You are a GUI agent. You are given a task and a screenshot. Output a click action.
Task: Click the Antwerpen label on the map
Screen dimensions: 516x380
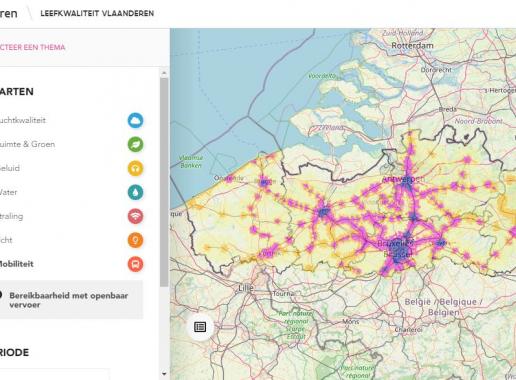403,179
